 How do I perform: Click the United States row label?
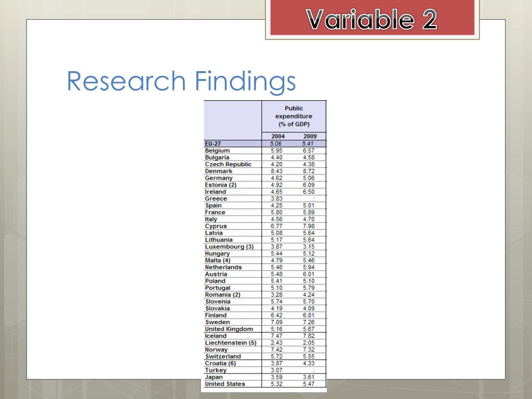coord(224,384)
